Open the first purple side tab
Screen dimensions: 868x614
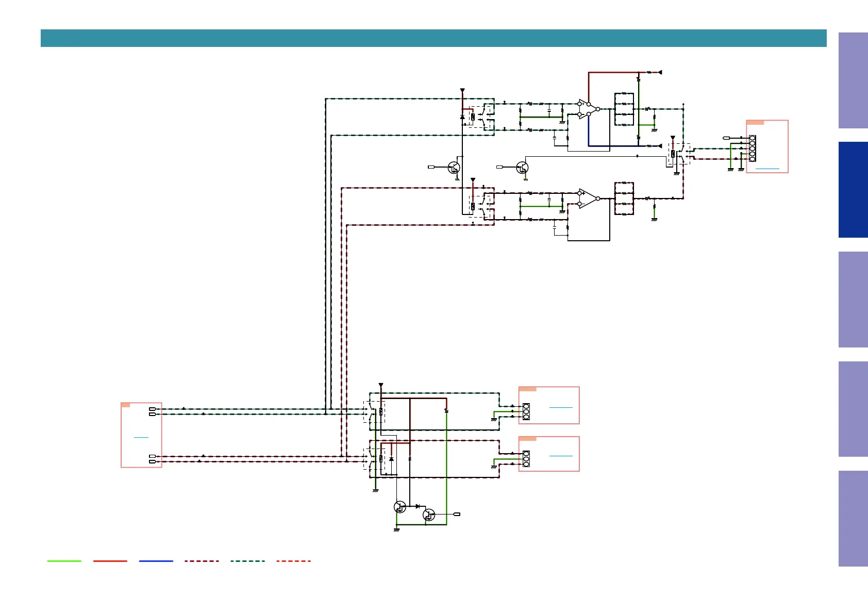click(x=853, y=80)
